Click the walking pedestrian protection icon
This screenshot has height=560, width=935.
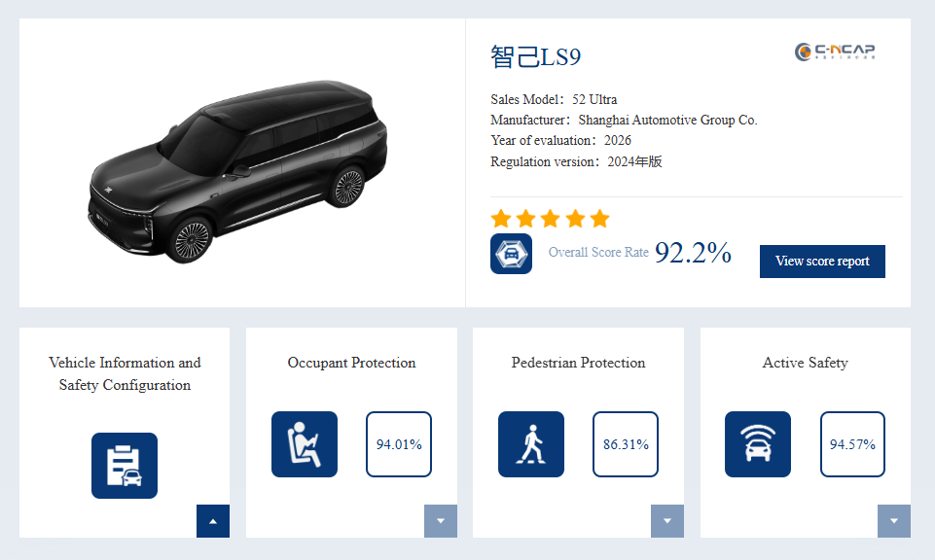click(x=530, y=444)
